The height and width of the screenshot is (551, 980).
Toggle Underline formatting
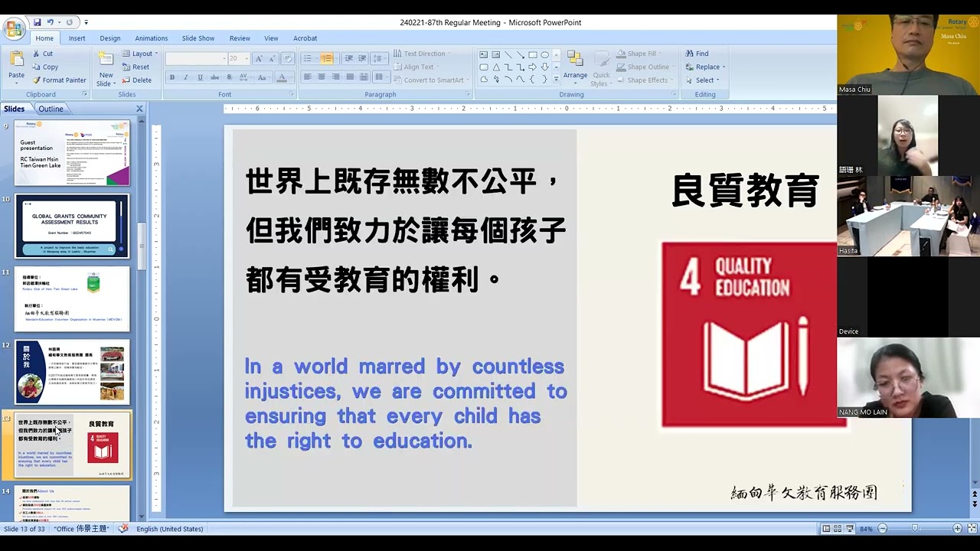coord(200,77)
